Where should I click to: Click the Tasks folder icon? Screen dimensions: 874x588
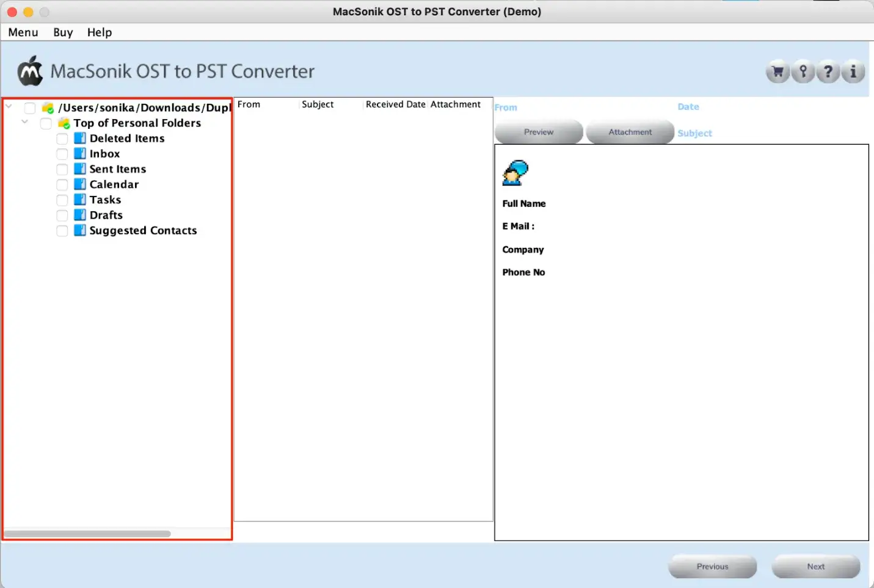[80, 200]
